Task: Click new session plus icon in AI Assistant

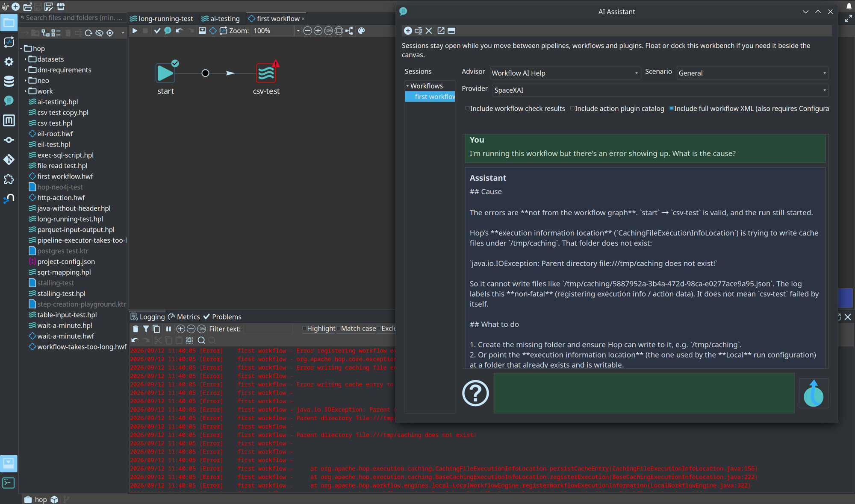Action: point(408,31)
